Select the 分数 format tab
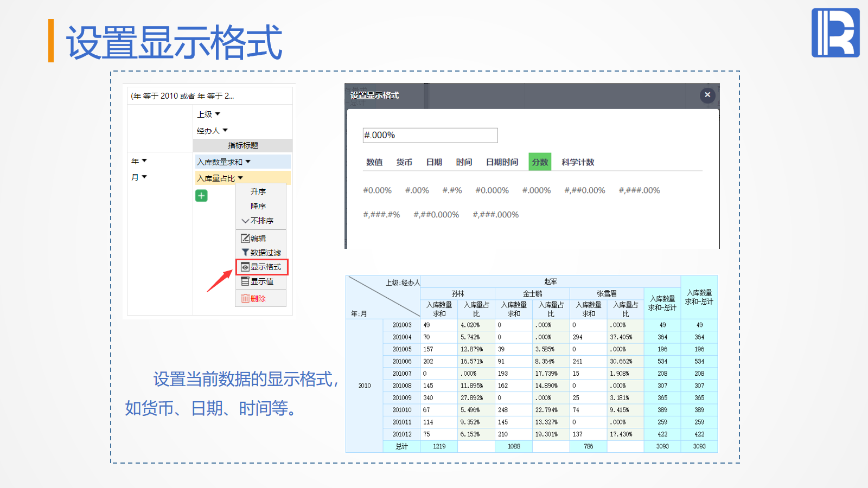The height and width of the screenshot is (488, 868). 540,162
